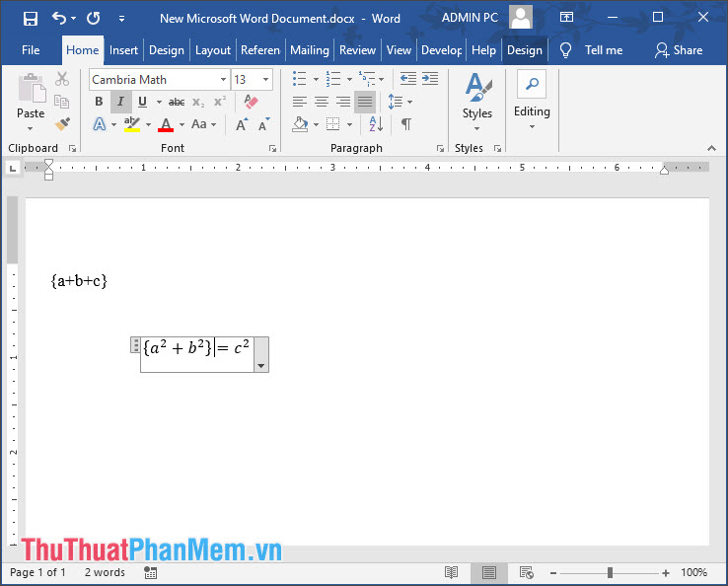Image resolution: width=728 pixels, height=586 pixels.
Task: Open the Paste options arrow
Action: click(31, 128)
